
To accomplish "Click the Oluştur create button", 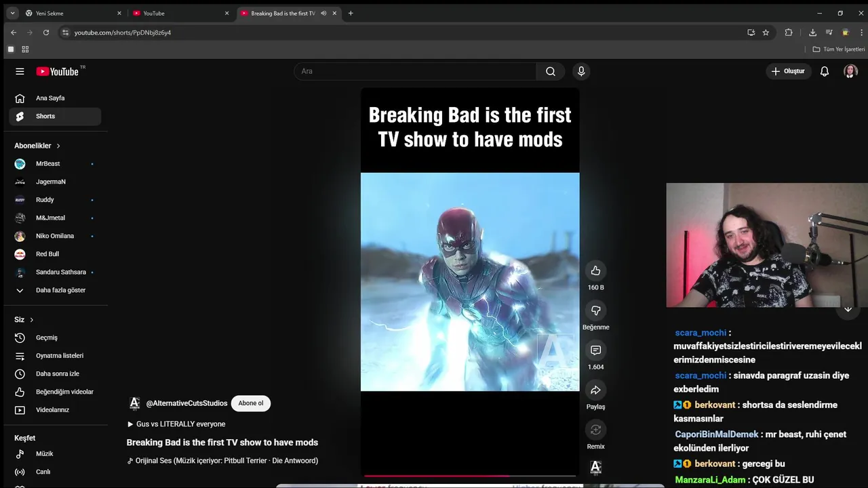I will coord(789,71).
